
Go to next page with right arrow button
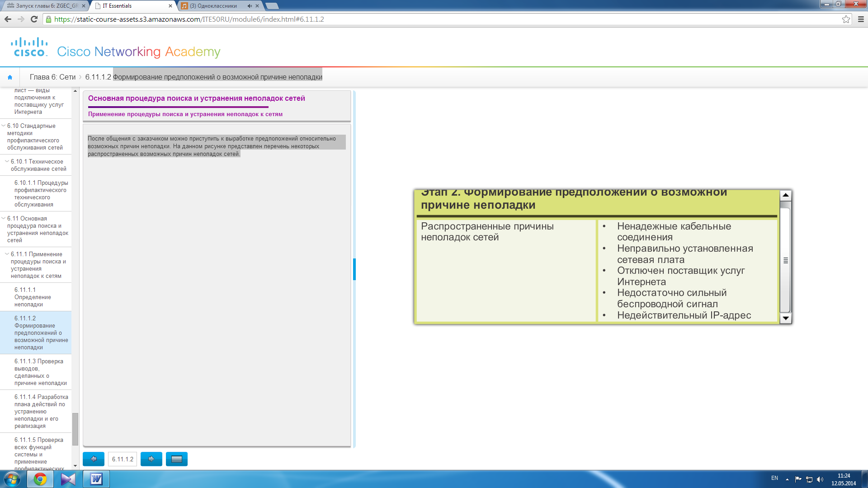tap(151, 459)
